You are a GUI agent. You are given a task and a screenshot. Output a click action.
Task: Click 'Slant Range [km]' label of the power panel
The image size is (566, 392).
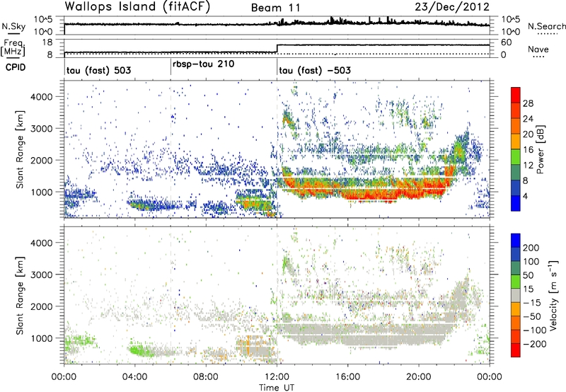tap(20, 149)
